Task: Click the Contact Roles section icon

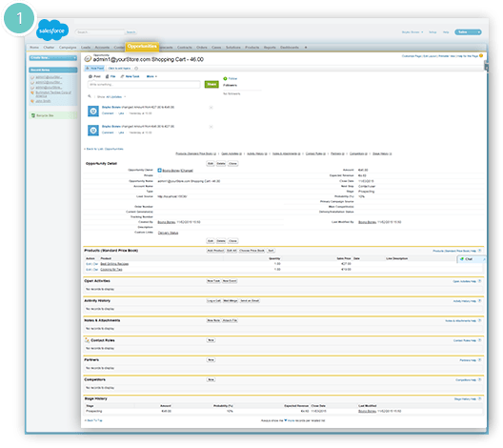Action: pyautogui.click(x=87, y=340)
